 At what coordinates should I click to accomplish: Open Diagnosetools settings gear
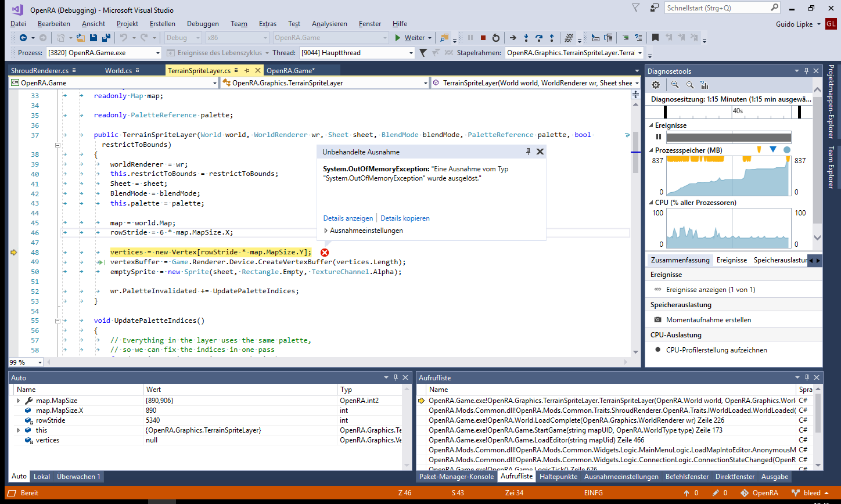click(656, 84)
